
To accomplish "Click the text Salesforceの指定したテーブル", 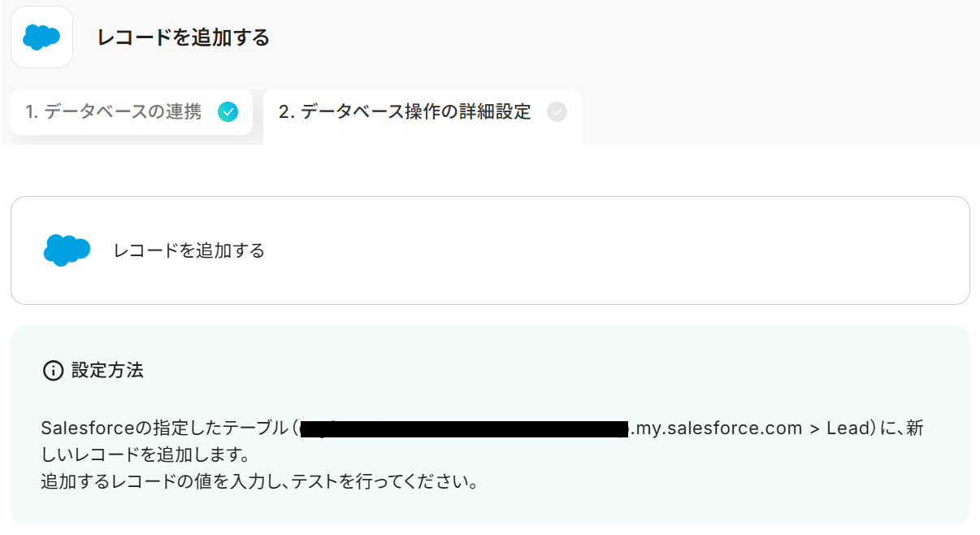I will 164,428.
